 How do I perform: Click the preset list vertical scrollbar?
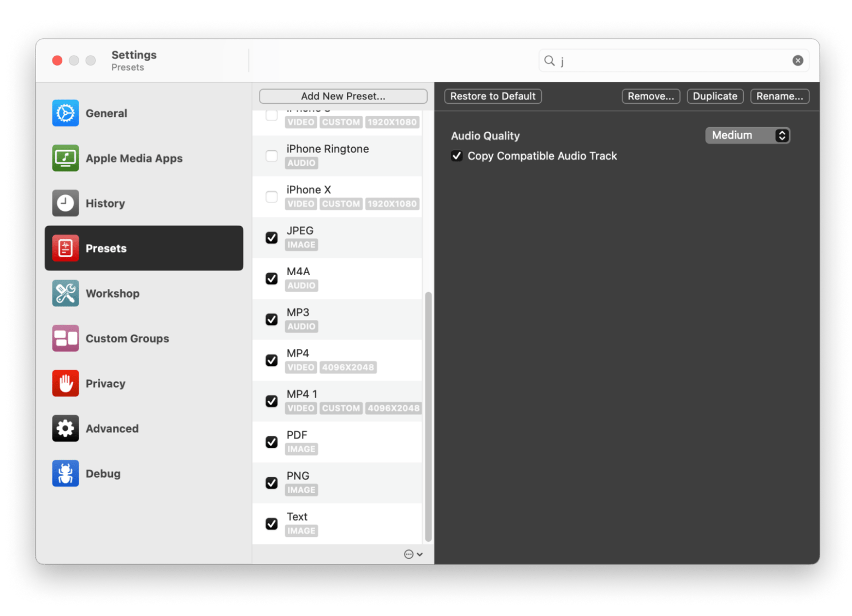[x=428, y=415]
